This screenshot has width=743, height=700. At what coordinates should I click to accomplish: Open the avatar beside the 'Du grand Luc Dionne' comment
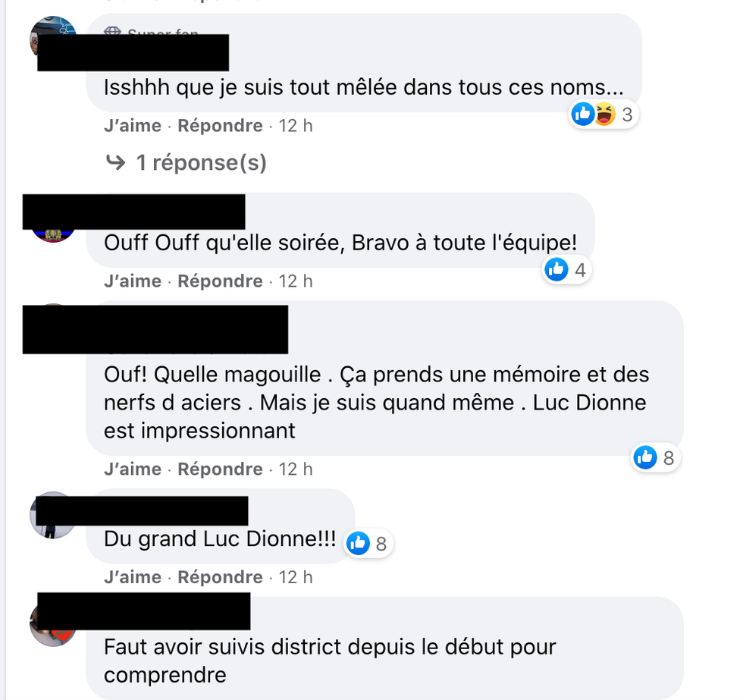pos(53,515)
